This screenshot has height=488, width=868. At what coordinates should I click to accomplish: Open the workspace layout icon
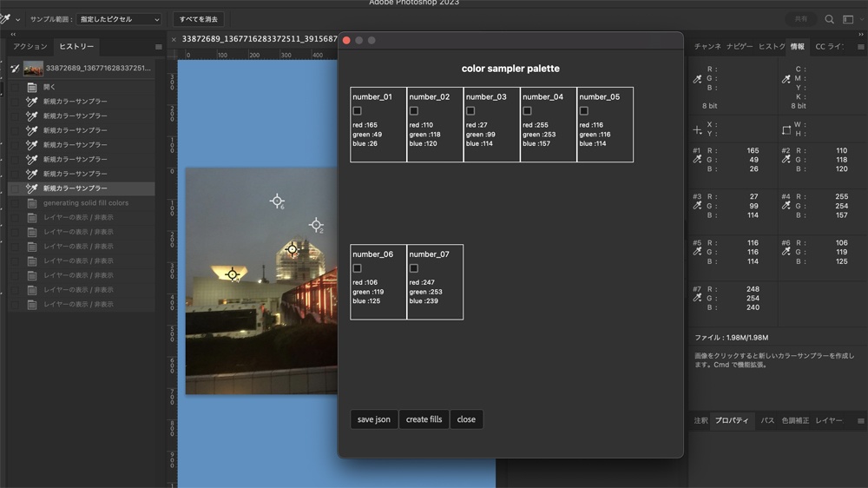click(x=848, y=19)
